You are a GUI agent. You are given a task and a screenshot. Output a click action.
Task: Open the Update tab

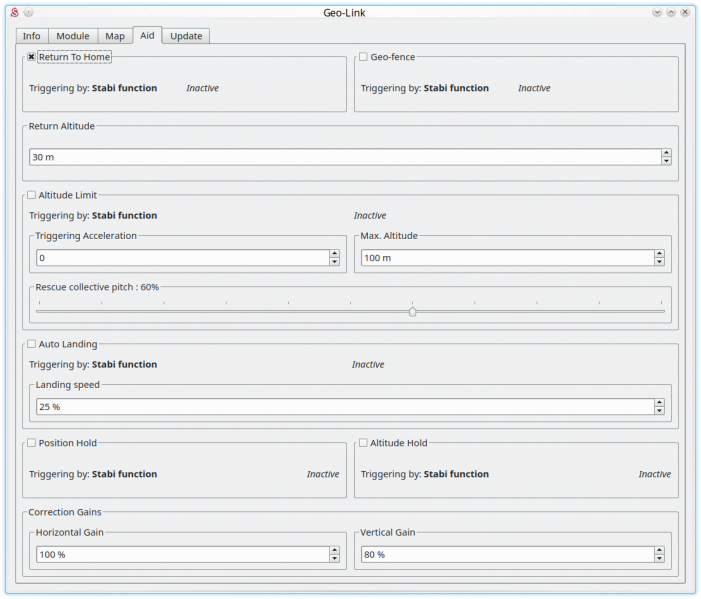(186, 36)
